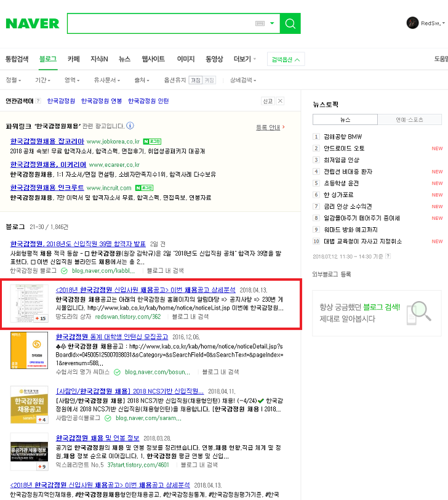Open the 37start.tistory.com/4601 URL link
This screenshot has height=500, width=448.
coord(138,466)
